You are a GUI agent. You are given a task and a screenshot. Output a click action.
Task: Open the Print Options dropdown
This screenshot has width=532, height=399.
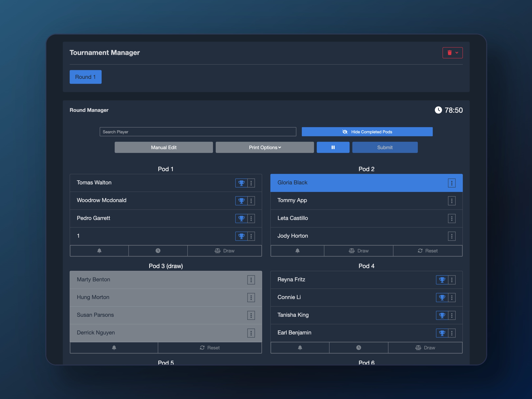265,147
